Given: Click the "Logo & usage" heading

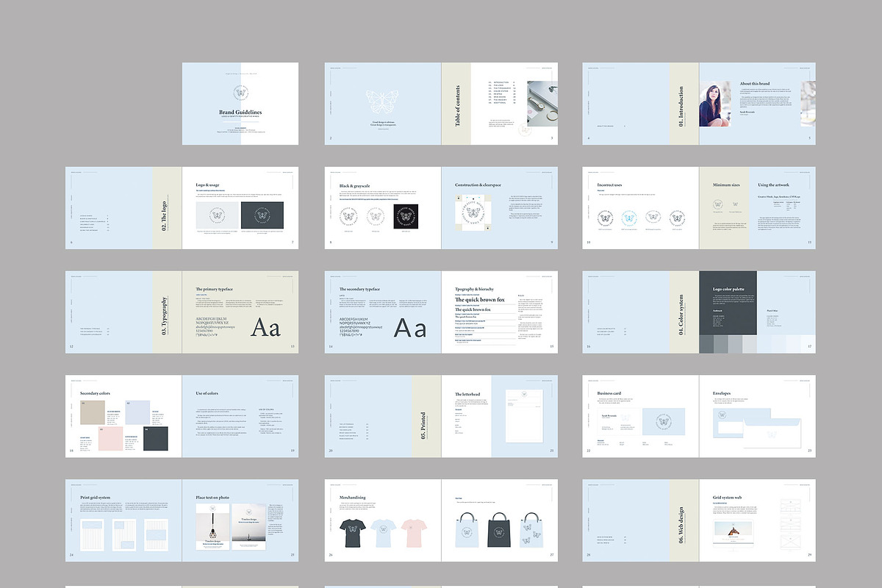Looking at the screenshot, I should (x=208, y=185).
